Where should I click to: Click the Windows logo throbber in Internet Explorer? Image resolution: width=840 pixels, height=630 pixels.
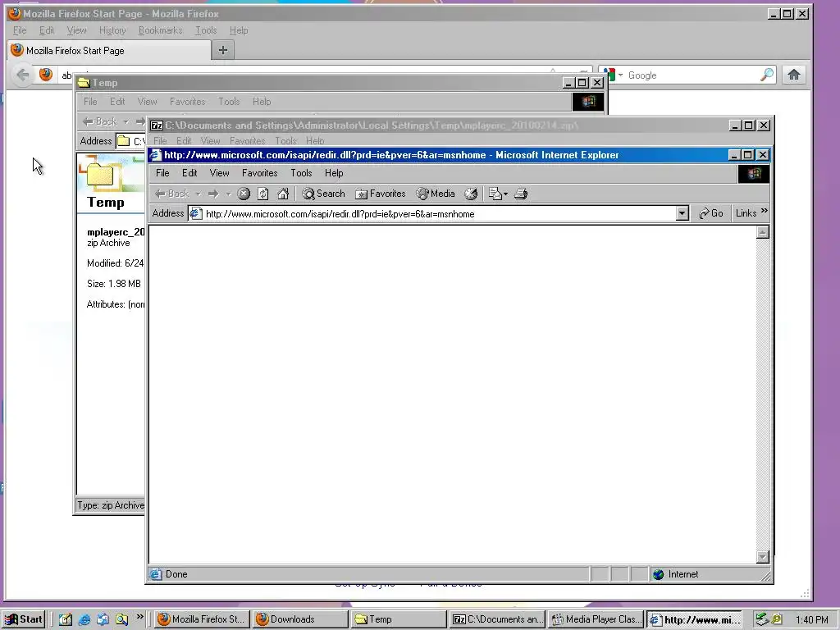[x=754, y=174]
